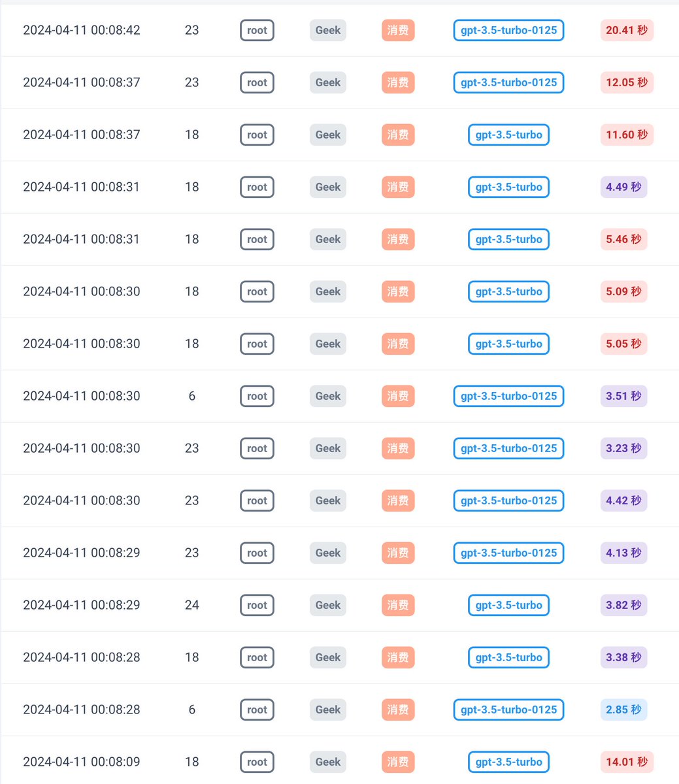Click the 12.05 秒 duration tag
Screen dimensions: 679x784
(x=627, y=82)
